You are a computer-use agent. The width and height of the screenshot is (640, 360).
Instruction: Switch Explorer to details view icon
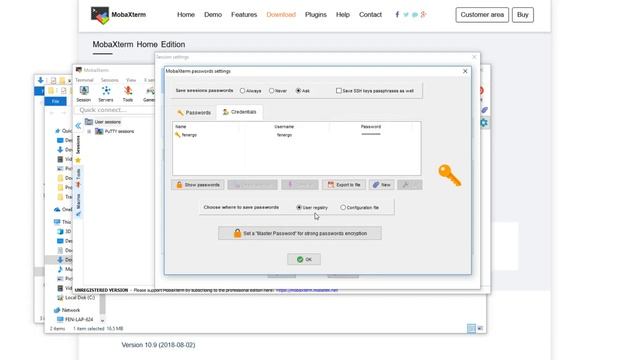pos(471,328)
